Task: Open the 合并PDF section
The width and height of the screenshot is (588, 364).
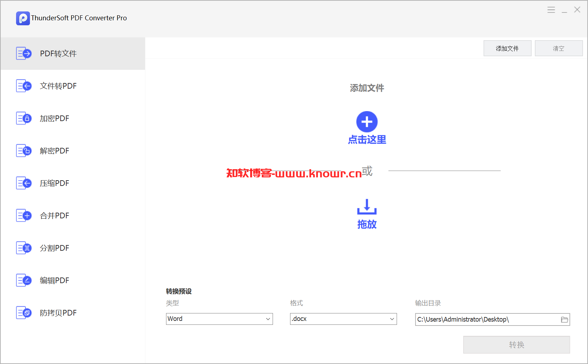Action: coord(73,215)
